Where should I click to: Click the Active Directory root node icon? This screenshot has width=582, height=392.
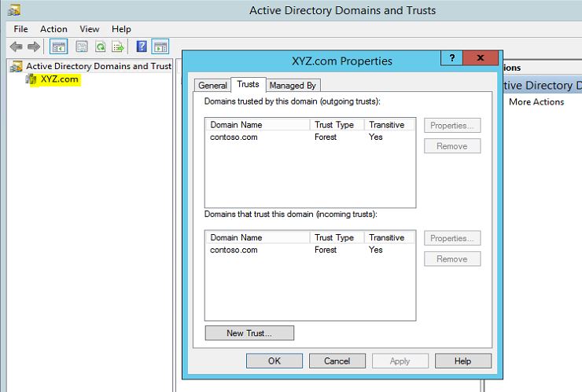[16, 66]
